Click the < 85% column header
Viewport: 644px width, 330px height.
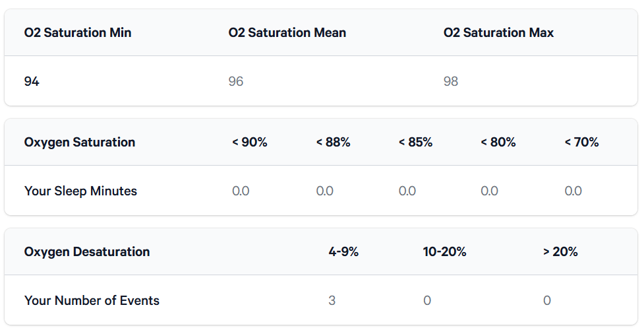tap(416, 142)
